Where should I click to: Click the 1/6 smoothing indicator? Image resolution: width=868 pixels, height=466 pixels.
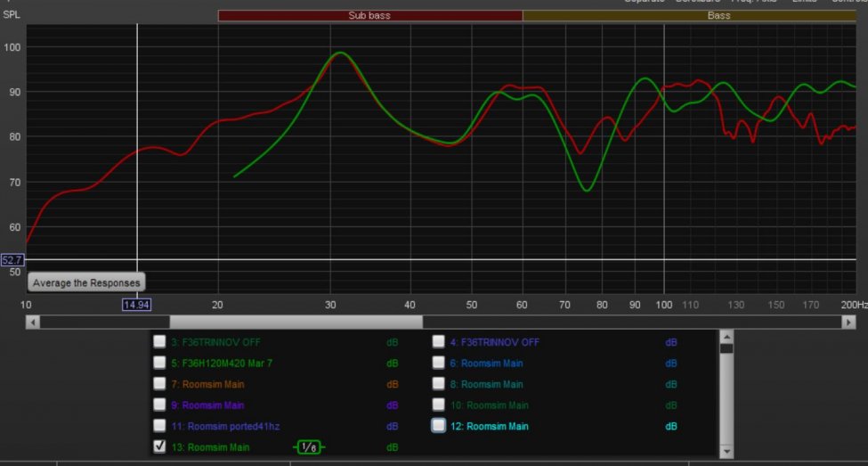point(309,447)
